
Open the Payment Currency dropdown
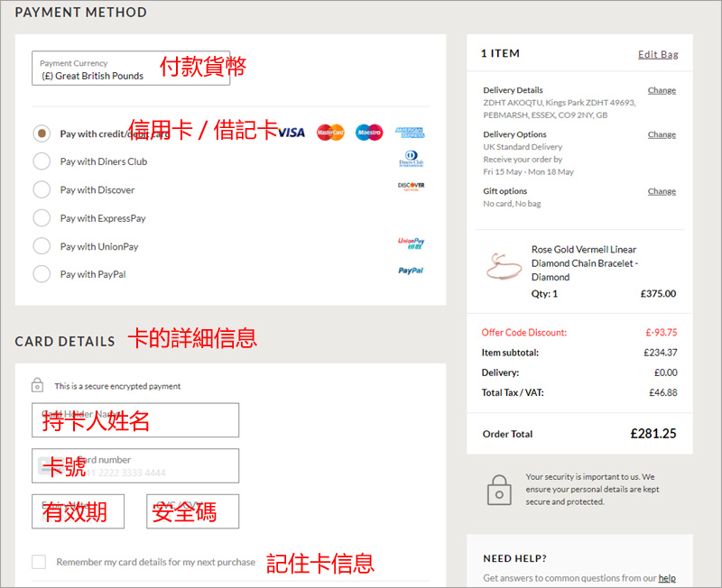(x=131, y=69)
